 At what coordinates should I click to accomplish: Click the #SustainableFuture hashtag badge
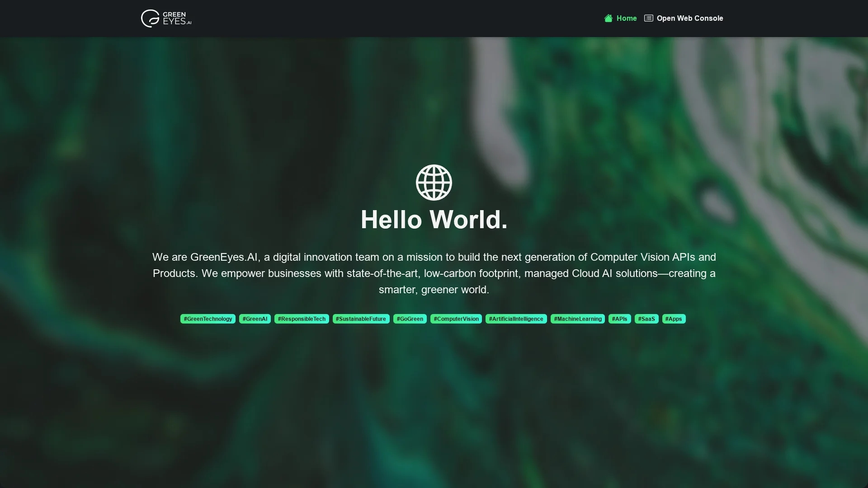tap(361, 319)
